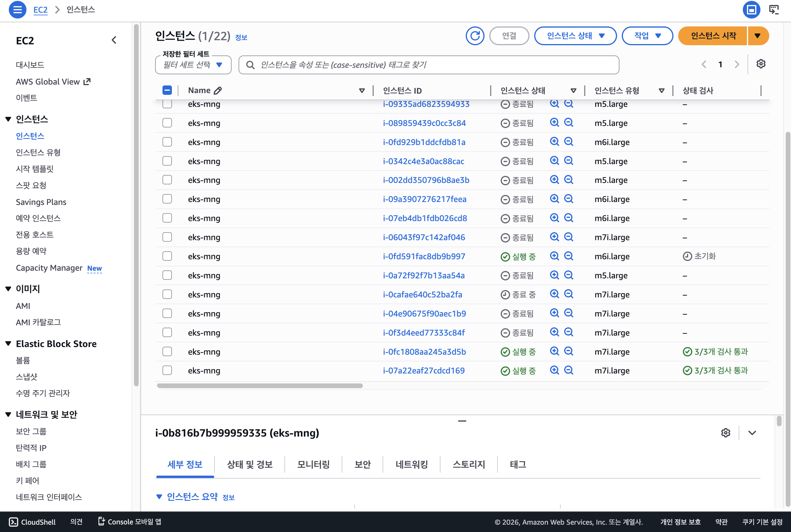Collapse the Elastic Block Store section
Screen dimensions: 791x532
tap(9, 344)
